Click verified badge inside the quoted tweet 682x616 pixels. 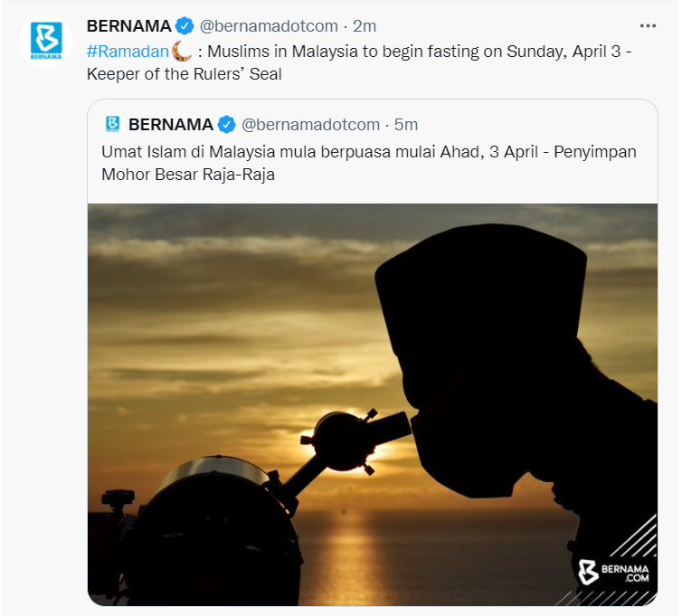coord(226,125)
